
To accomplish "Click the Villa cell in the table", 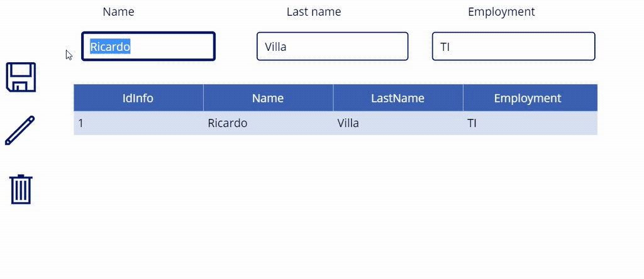I will tap(348, 123).
